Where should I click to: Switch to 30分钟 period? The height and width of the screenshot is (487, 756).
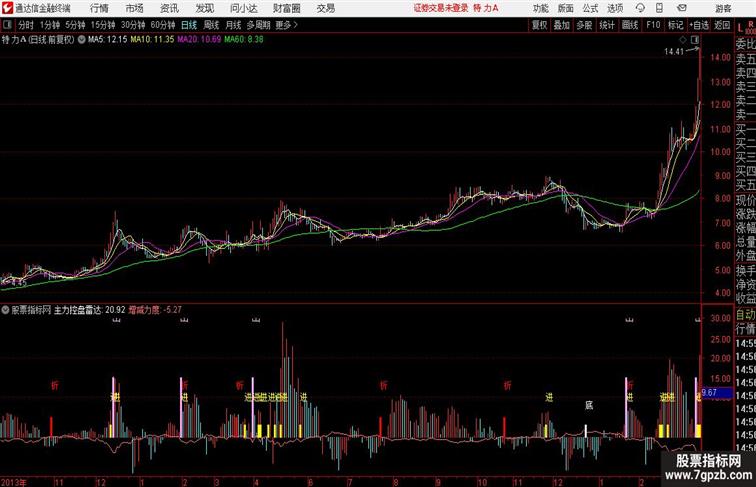133,25
